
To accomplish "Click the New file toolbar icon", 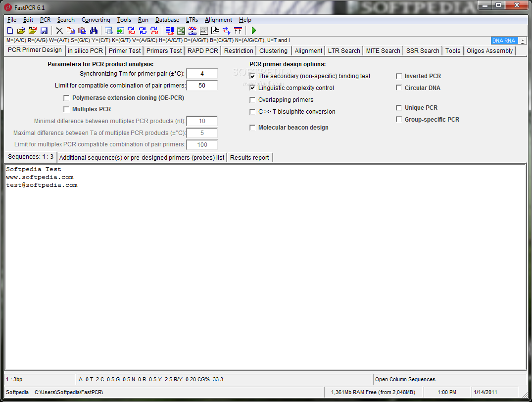I will (x=10, y=31).
